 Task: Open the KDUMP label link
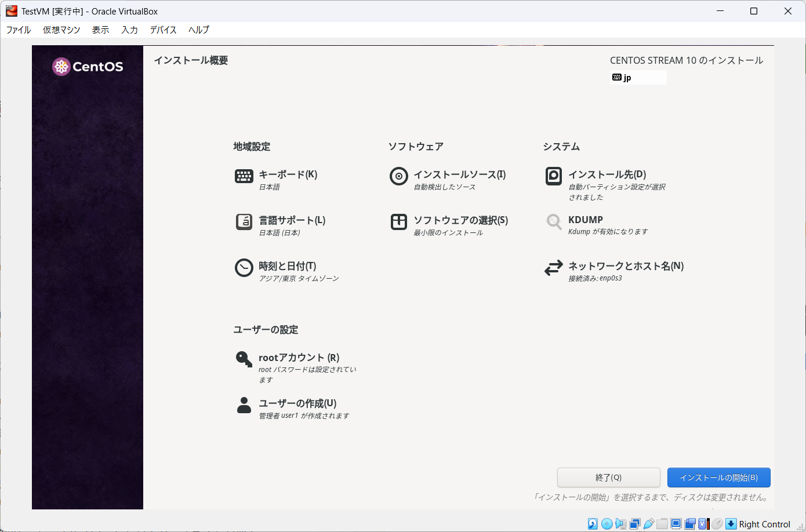pos(586,220)
